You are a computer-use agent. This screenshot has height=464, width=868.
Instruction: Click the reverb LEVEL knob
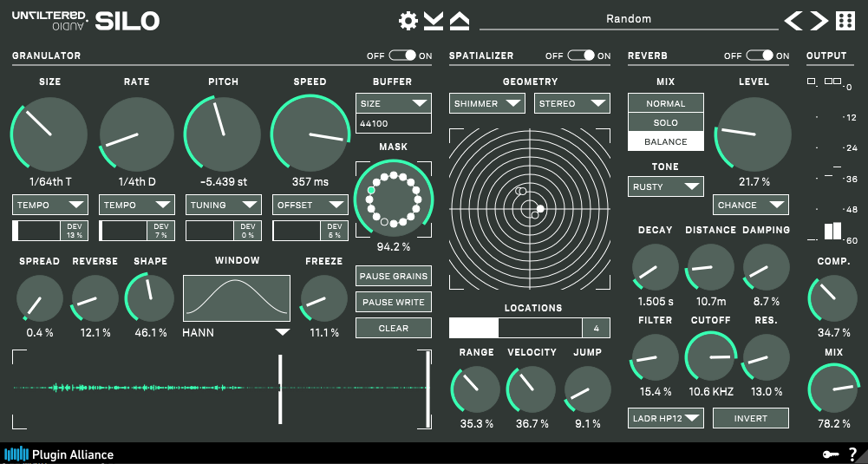(754, 134)
